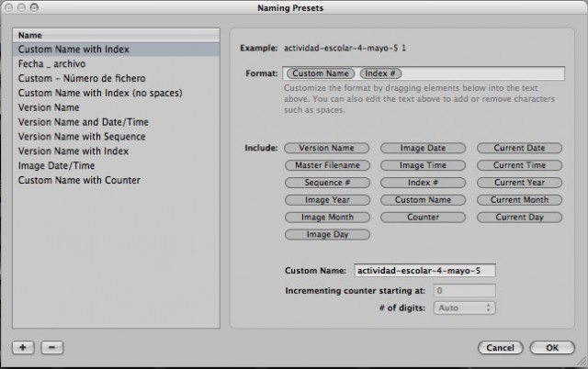Click the Incrementing counter starting at field
Image resolution: width=588 pixels, height=369 pixels.
tap(465, 291)
